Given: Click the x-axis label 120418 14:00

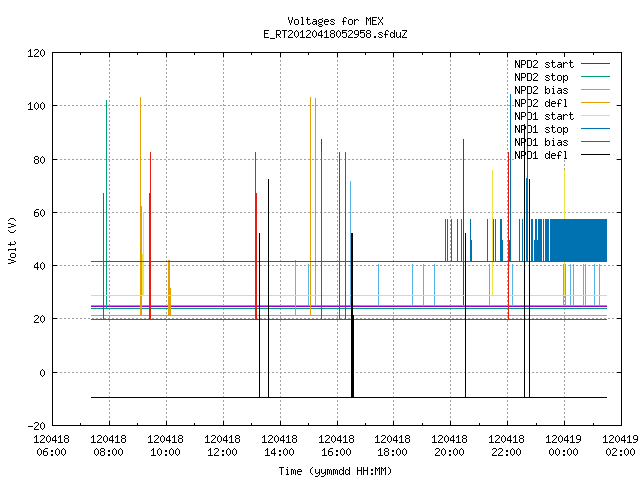Looking at the screenshot, I should click(x=280, y=446).
